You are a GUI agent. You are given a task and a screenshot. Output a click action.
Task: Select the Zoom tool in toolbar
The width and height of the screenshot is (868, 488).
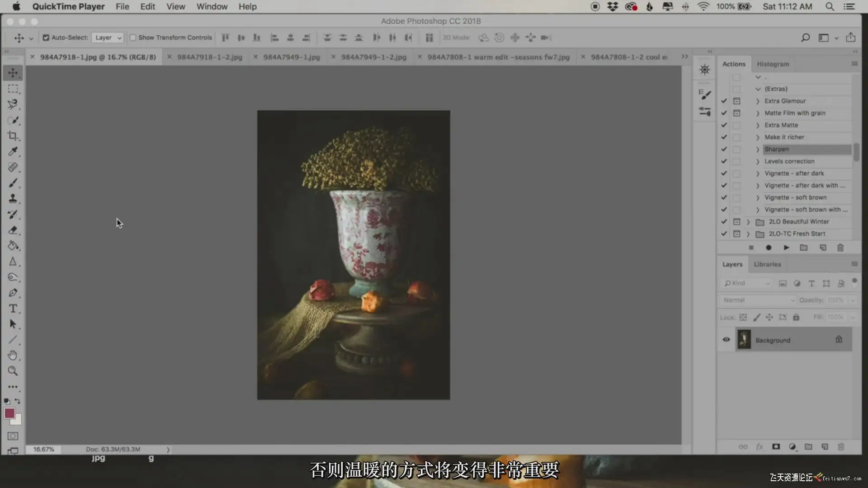coord(13,371)
